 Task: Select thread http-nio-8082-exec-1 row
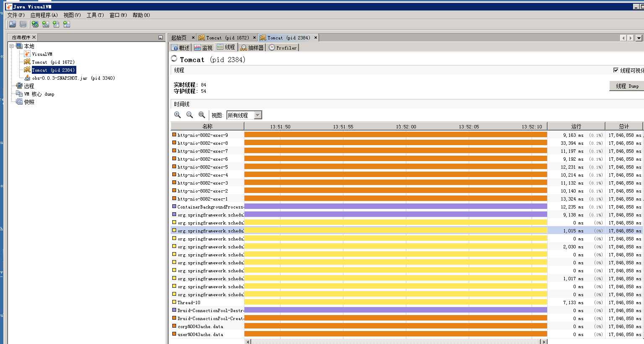[x=407, y=199]
